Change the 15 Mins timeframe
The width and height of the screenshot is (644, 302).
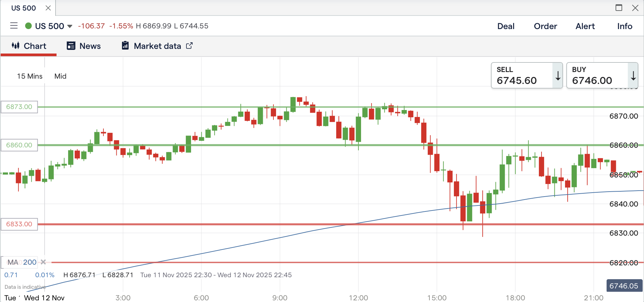coord(30,76)
